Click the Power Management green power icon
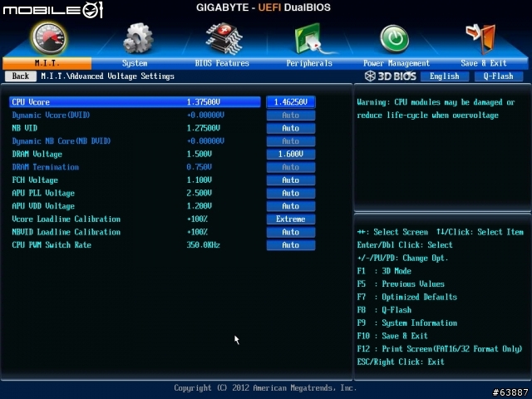The width and height of the screenshot is (532, 399). click(x=394, y=39)
